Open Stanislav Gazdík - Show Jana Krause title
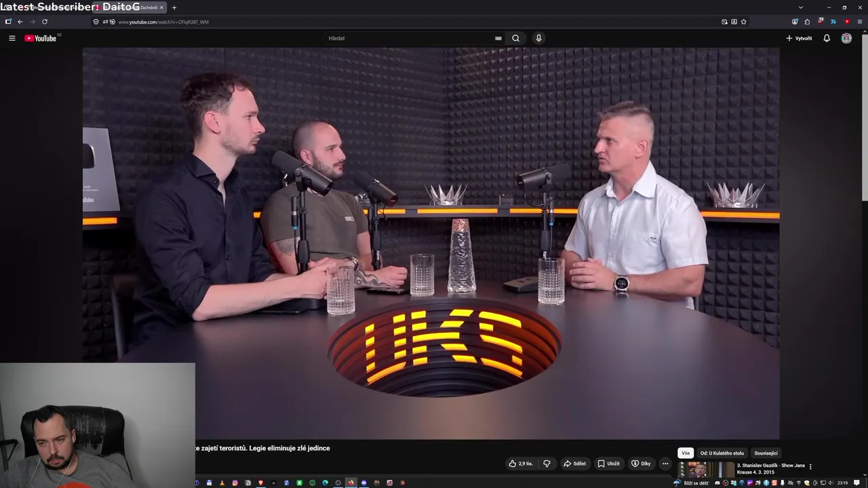This screenshot has width=868, height=488. tap(771, 468)
